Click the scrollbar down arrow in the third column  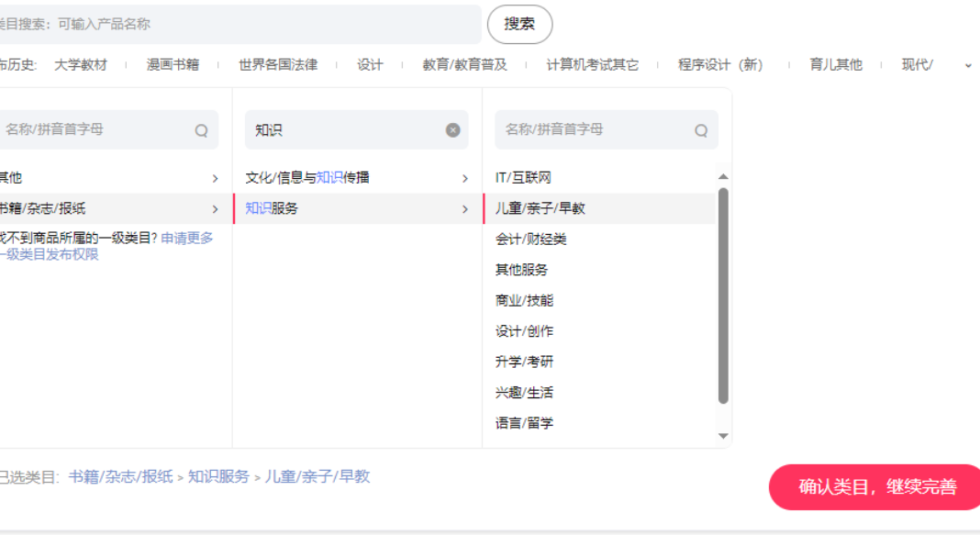click(x=723, y=436)
